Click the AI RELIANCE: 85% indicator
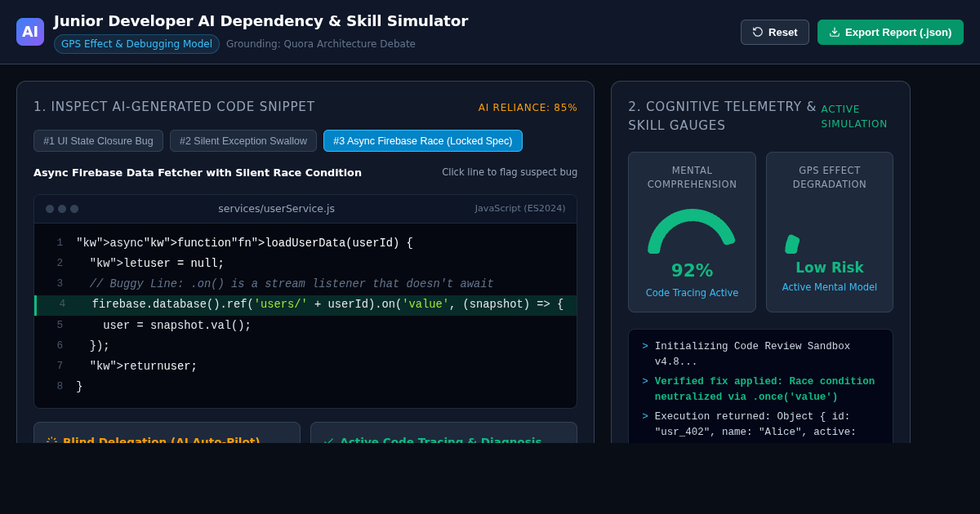The width and height of the screenshot is (980, 514). 528,108
